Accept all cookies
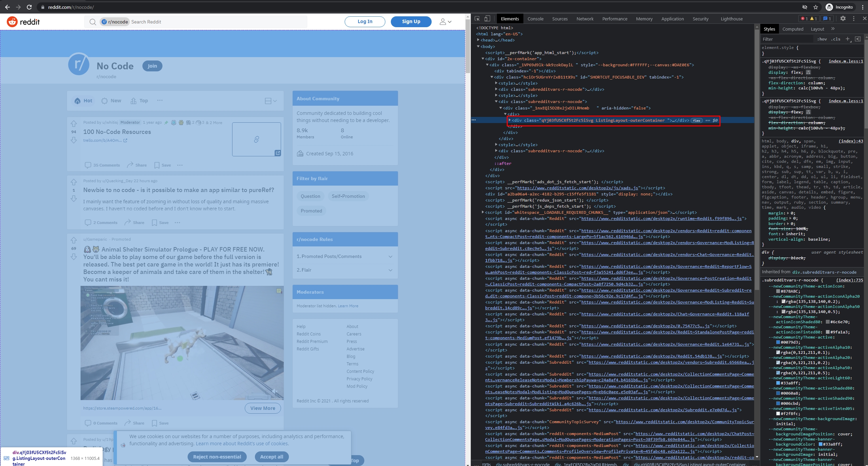The width and height of the screenshot is (868, 466). (272, 457)
